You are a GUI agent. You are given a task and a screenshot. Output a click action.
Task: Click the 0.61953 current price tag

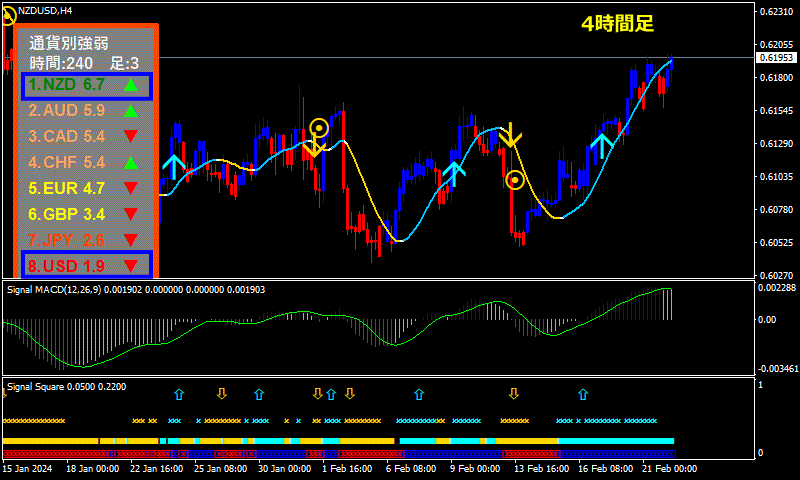tap(777, 58)
